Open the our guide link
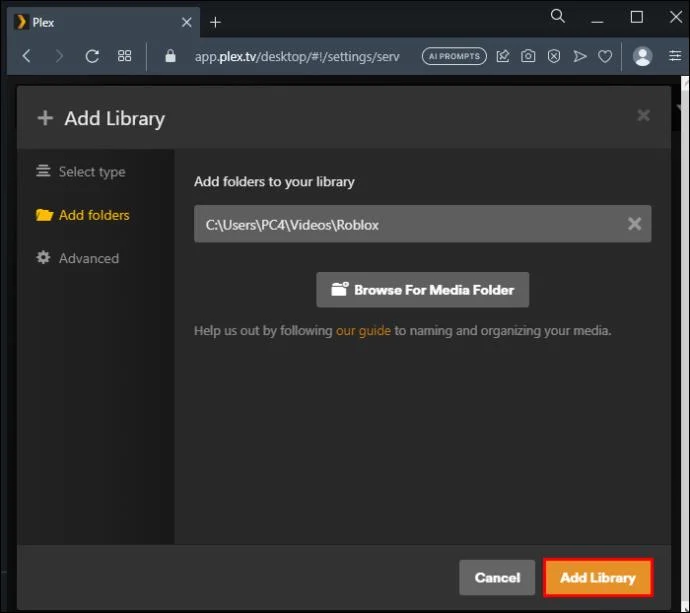The image size is (690, 613). tap(363, 330)
